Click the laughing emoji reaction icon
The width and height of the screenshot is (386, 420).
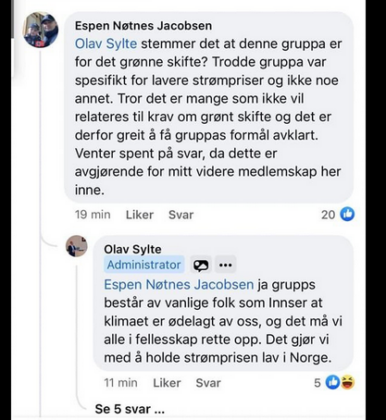pyautogui.click(x=347, y=382)
